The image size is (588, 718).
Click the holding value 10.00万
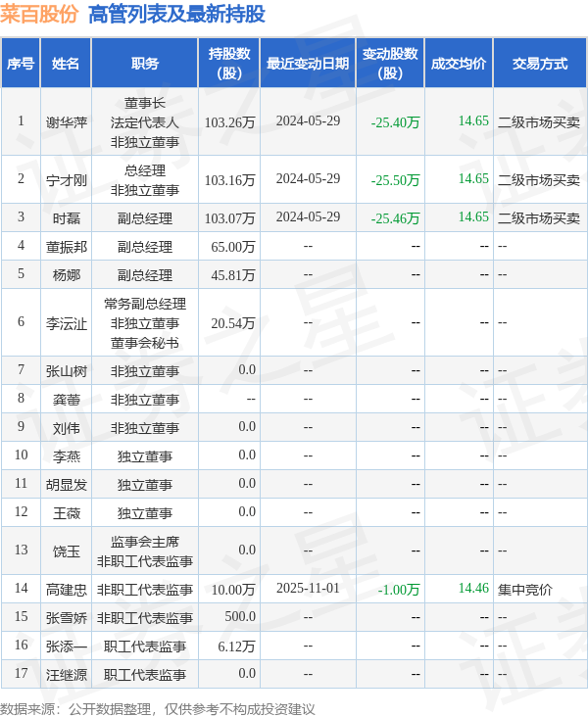(x=233, y=590)
